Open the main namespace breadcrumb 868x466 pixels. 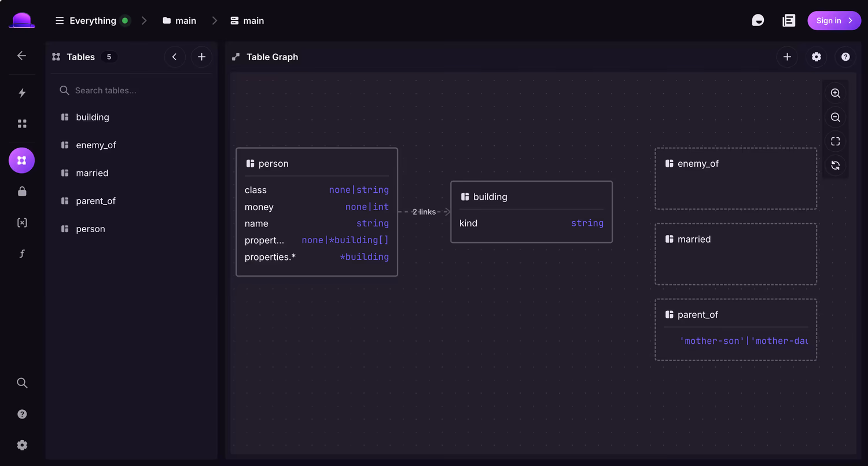(179, 21)
